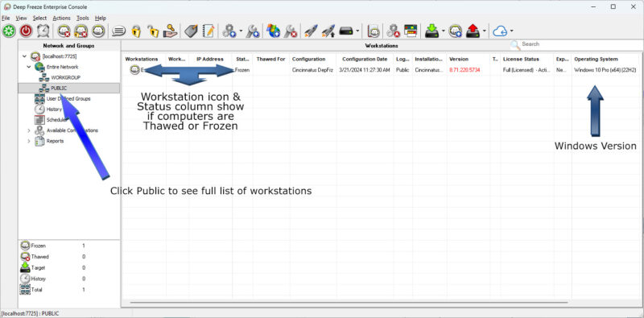Click the horizontal scrollbar under workstation list

[x=349, y=303]
